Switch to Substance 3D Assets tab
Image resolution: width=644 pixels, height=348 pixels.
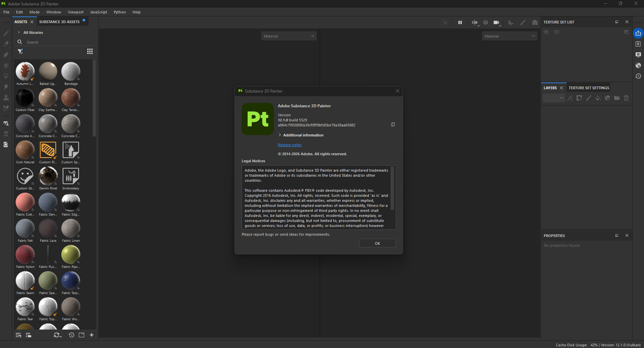59,22
